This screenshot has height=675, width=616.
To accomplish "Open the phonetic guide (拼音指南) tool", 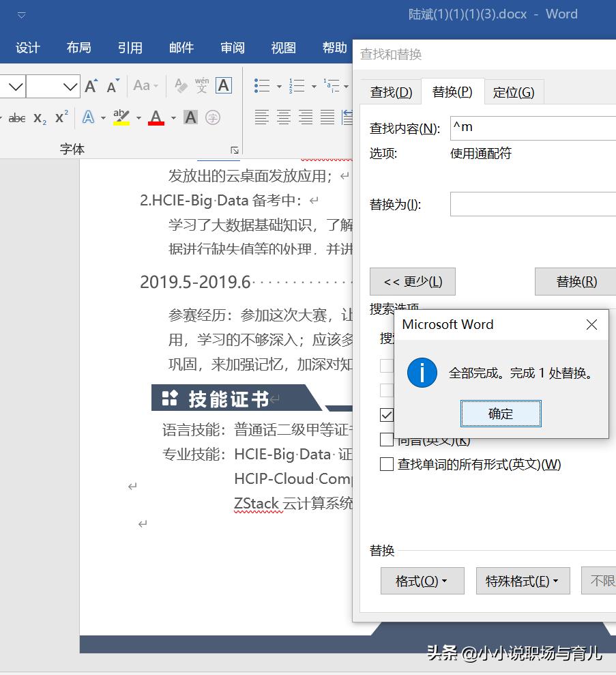I will 201,85.
